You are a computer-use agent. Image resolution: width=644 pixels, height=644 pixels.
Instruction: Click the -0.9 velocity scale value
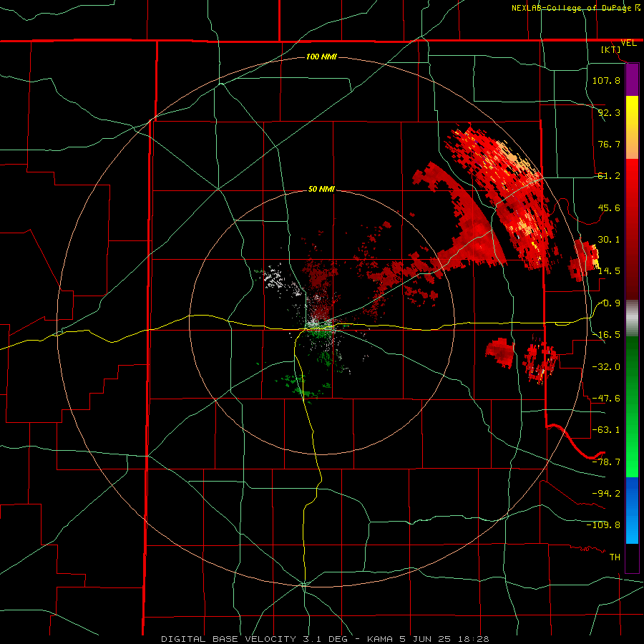609,303
